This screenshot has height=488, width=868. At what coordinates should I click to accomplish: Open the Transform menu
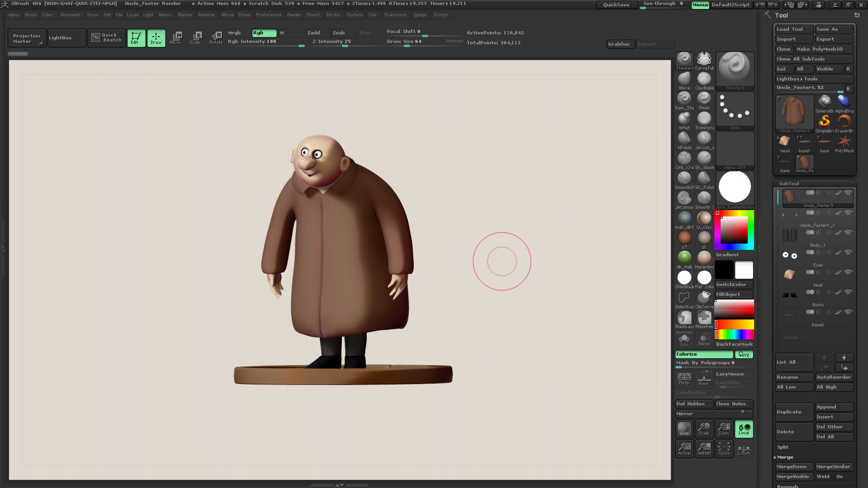pyautogui.click(x=395, y=15)
